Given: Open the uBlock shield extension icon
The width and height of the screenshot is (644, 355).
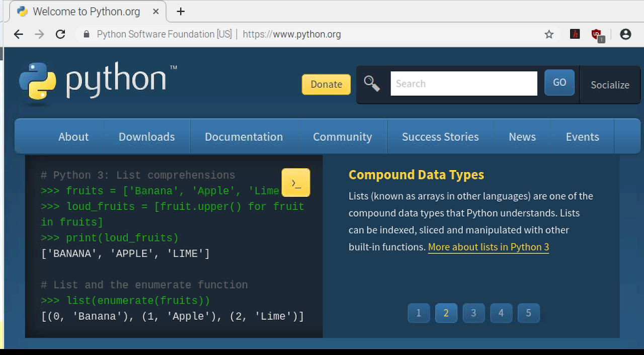Looking at the screenshot, I should click(597, 35).
